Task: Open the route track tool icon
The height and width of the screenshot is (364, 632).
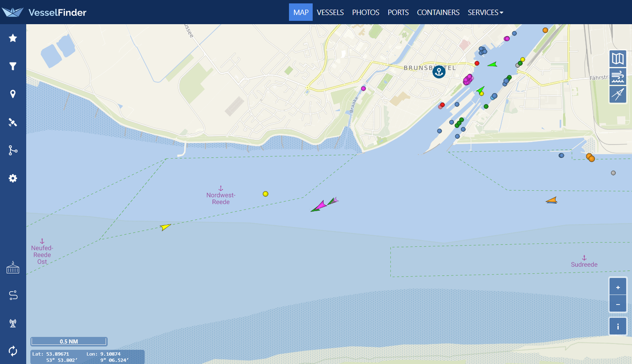Action: 13,150
